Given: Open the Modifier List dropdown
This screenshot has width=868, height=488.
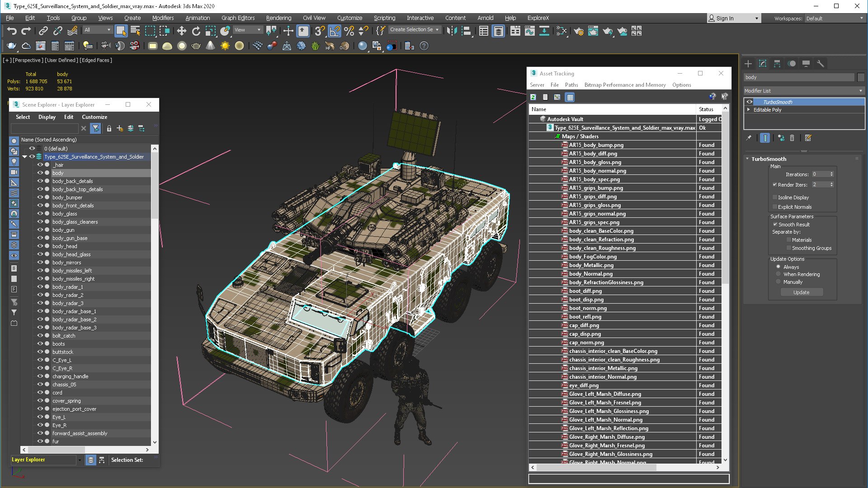Looking at the screenshot, I should [x=804, y=91].
